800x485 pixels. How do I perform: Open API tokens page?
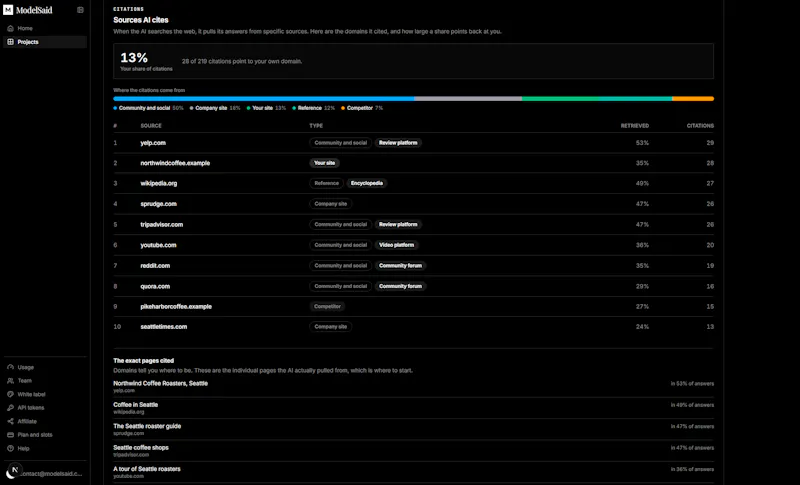point(45,407)
